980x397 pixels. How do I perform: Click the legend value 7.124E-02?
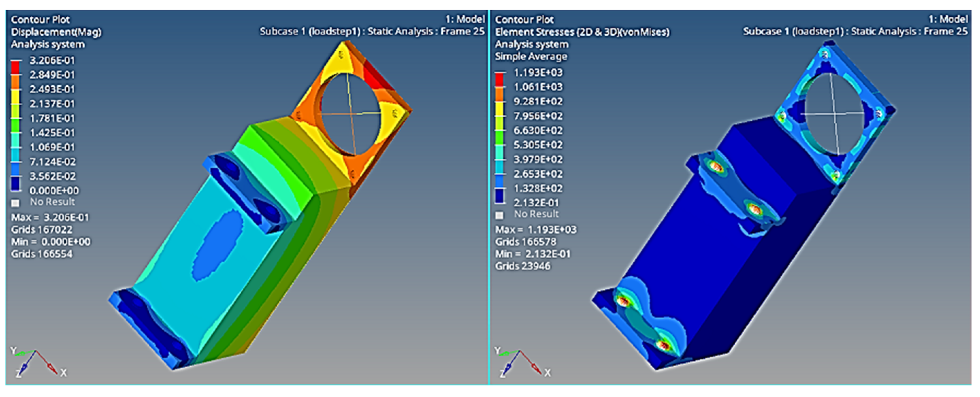tap(53, 162)
